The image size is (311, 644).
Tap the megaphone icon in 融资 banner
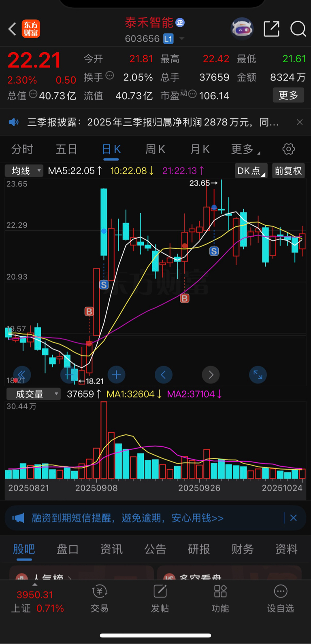click(18, 518)
